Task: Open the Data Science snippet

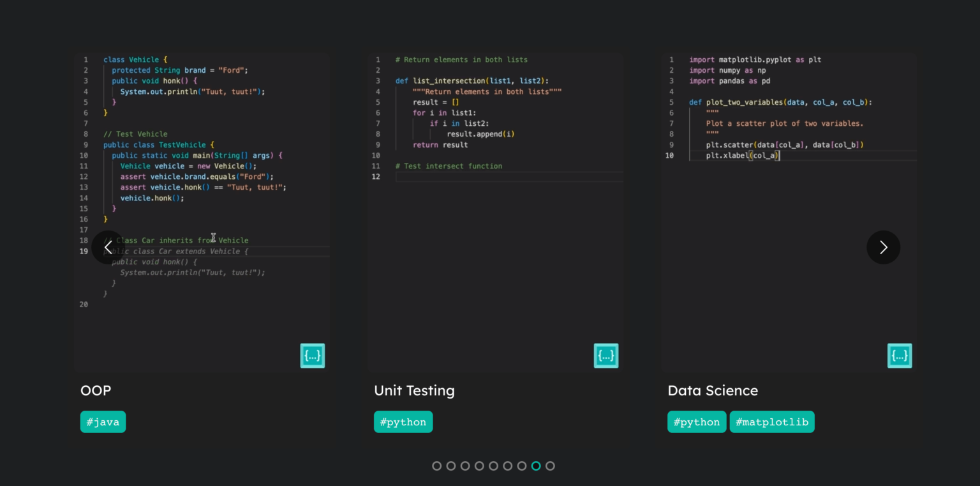Action: click(713, 390)
